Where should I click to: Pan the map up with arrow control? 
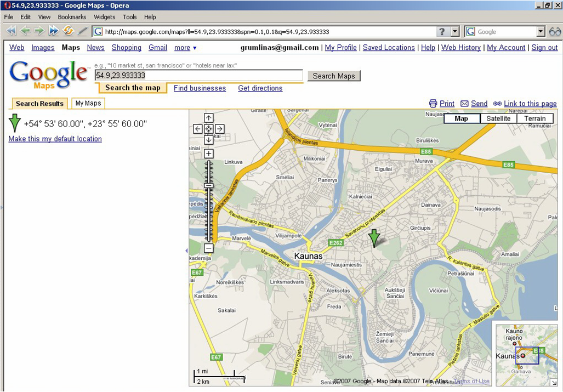click(209, 118)
